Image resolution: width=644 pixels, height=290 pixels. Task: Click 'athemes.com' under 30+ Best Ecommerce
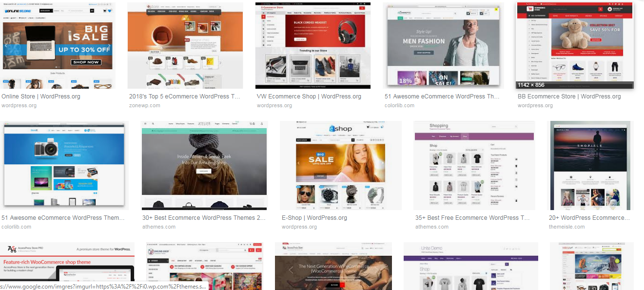[159, 227]
